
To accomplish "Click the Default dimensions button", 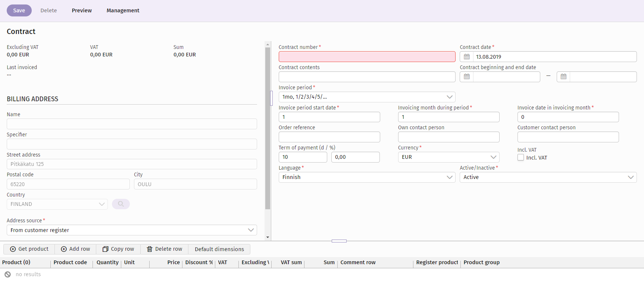I will (219, 249).
